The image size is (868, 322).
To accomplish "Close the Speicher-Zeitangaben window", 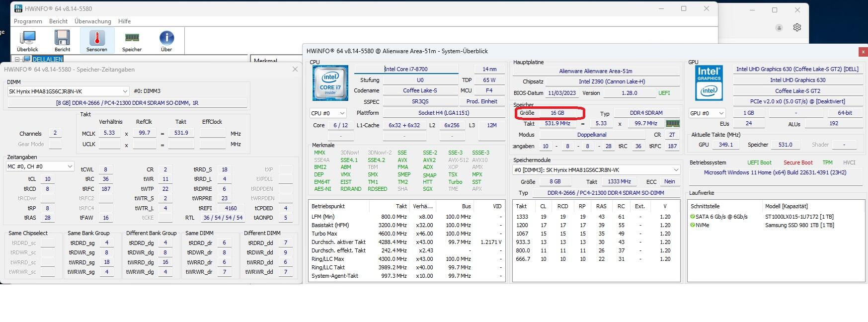I will click(x=295, y=70).
